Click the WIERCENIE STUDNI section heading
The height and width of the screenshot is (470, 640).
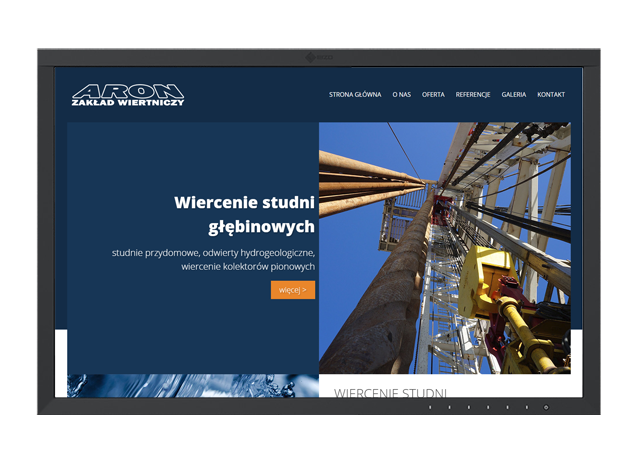tap(390, 392)
